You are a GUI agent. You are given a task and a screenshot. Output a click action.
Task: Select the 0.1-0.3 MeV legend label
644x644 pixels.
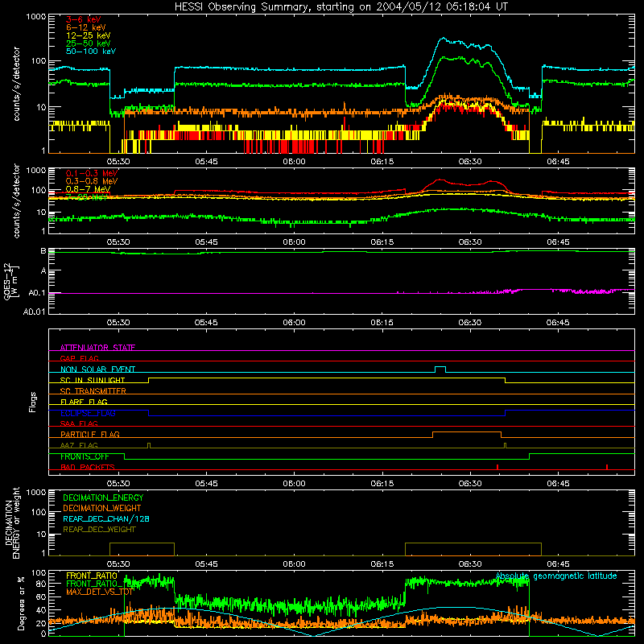point(92,173)
